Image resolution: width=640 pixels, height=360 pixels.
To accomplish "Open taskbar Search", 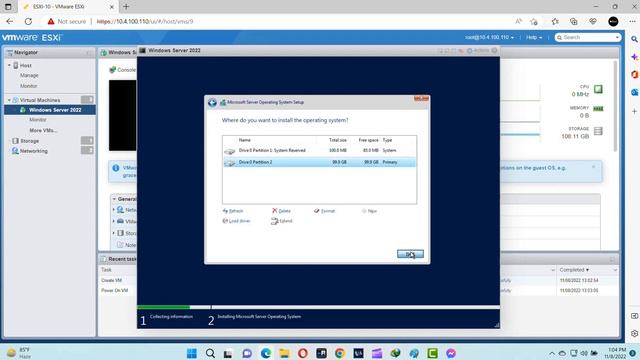I will pyautogui.click(x=210, y=353).
